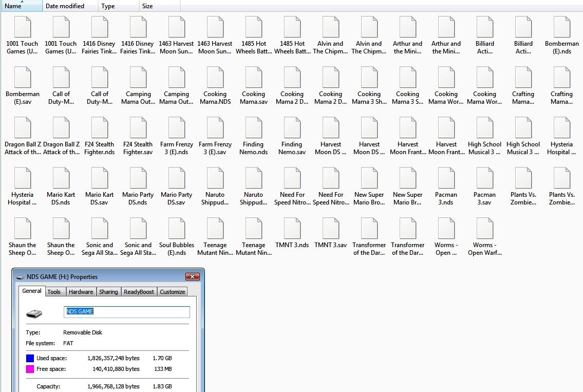Select the Finding Nemo.nds file icon
The image size is (583, 392).
[x=254, y=127]
